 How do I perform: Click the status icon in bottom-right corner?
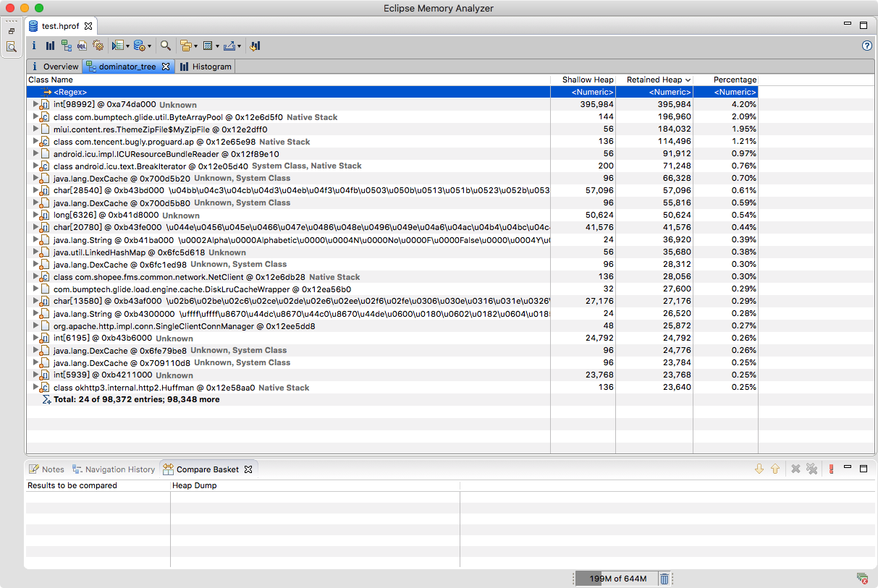coord(861,578)
